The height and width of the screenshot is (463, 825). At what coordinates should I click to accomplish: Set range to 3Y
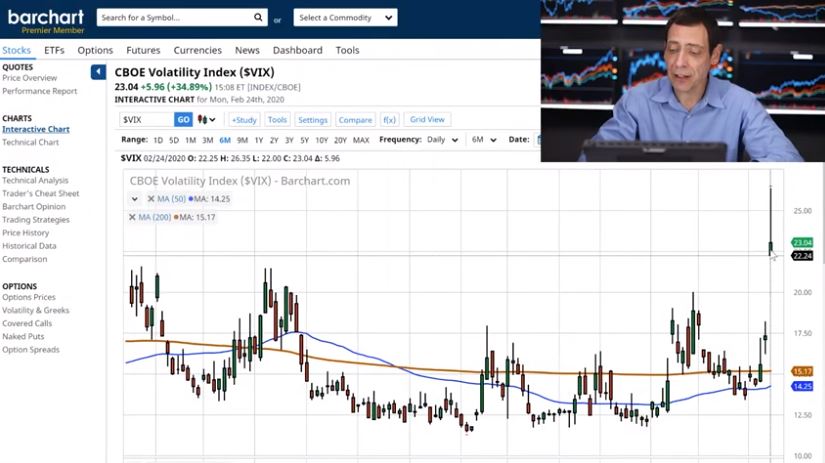tap(289, 140)
